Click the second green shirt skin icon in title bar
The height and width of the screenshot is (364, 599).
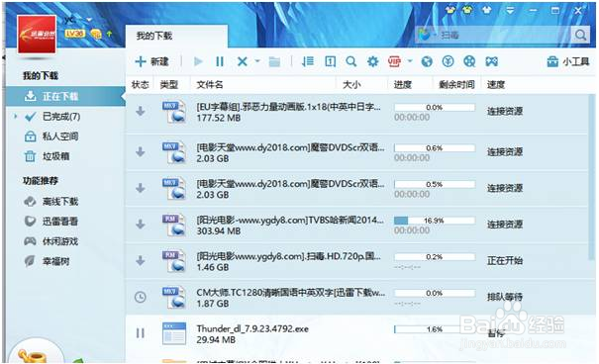click(467, 10)
